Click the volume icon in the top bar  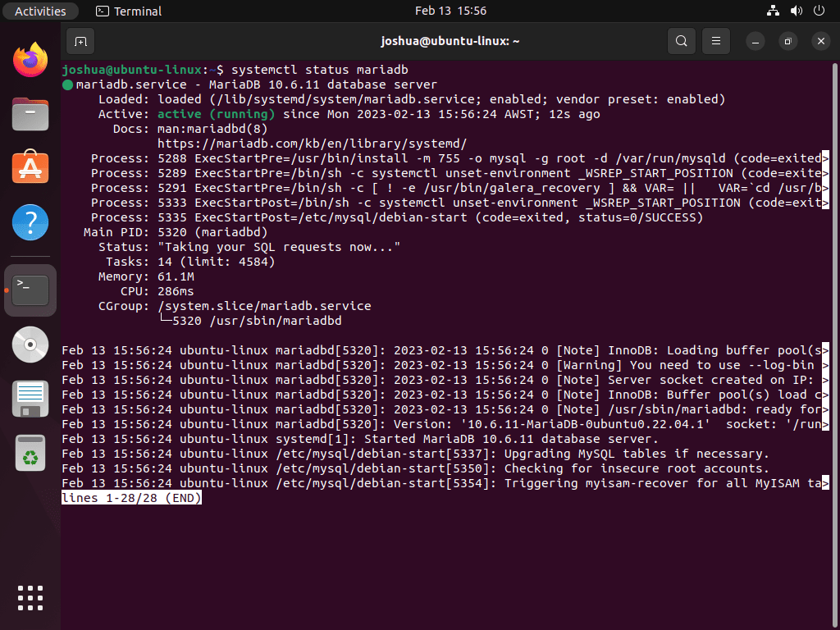(795, 11)
